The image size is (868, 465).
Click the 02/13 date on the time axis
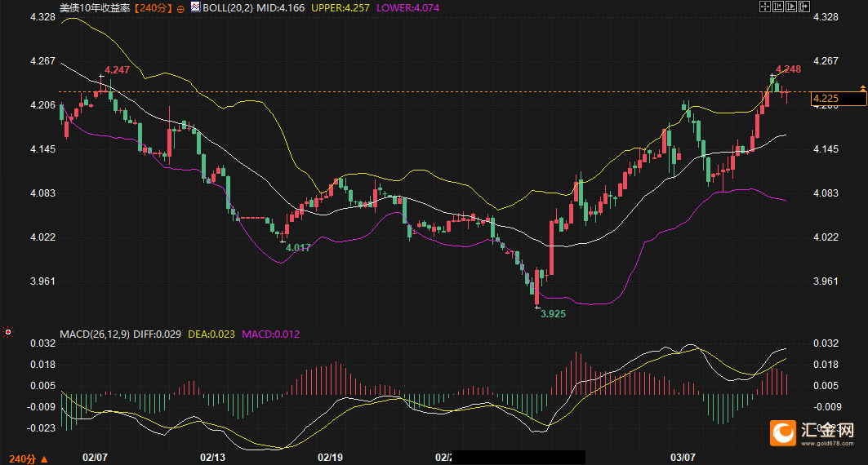pyautogui.click(x=212, y=458)
